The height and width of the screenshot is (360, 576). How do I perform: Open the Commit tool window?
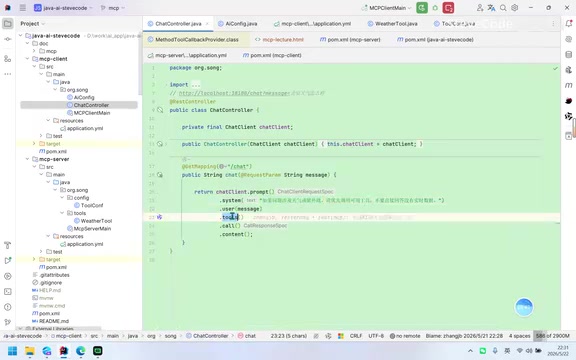point(7,39)
